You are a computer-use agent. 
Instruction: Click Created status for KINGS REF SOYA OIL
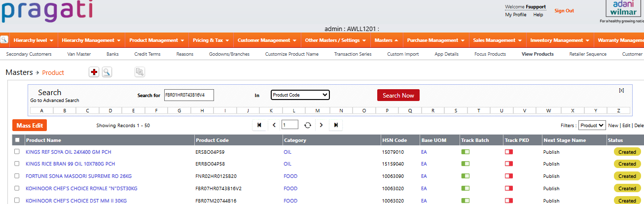click(x=627, y=152)
